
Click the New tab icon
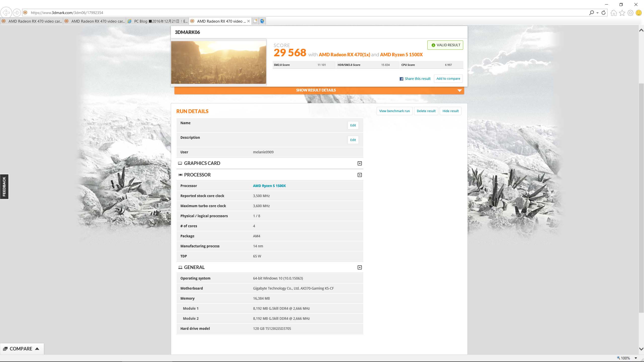pos(255,21)
